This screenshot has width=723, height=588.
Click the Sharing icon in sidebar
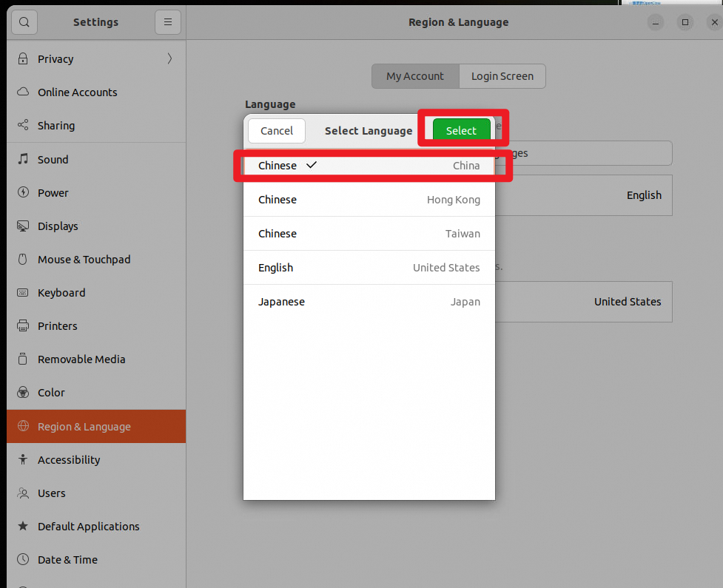23,125
